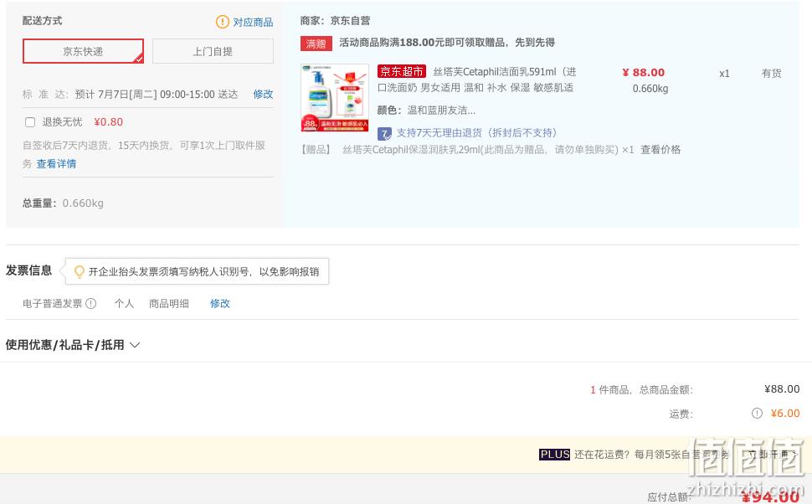
Task: Click the product price ¥ 88.00
Action: click(x=643, y=73)
